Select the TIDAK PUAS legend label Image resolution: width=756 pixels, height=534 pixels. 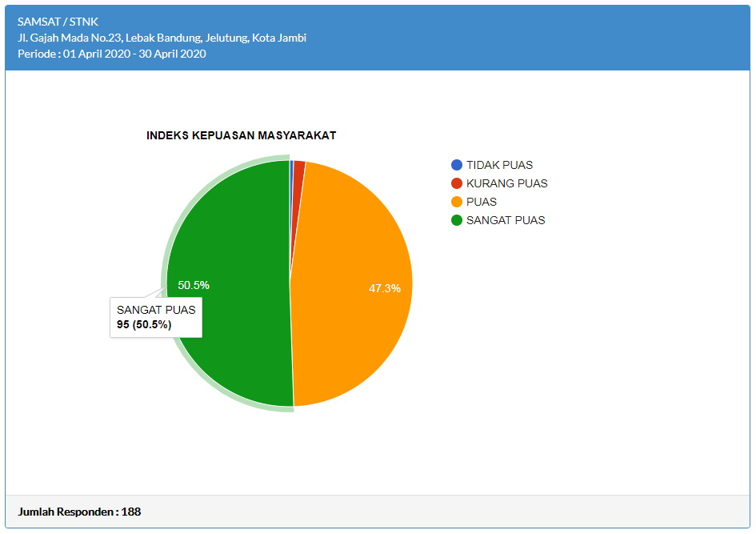(499, 165)
